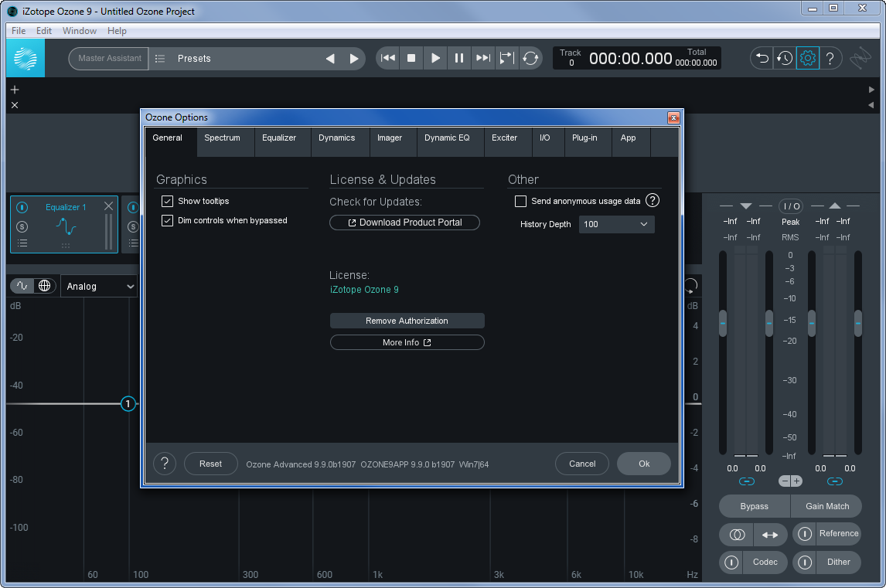The width and height of the screenshot is (886, 588).
Task: Click Remove Authorization button
Action: tap(407, 321)
